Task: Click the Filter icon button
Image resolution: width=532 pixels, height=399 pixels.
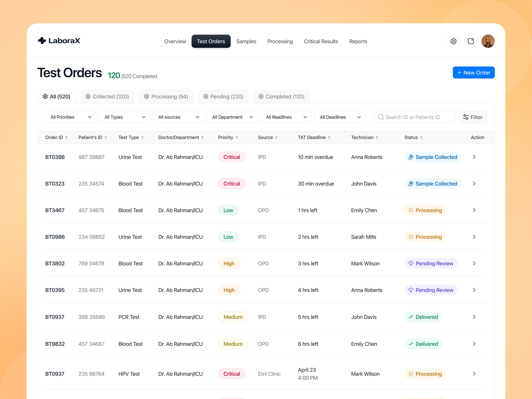Action: [466, 117]
